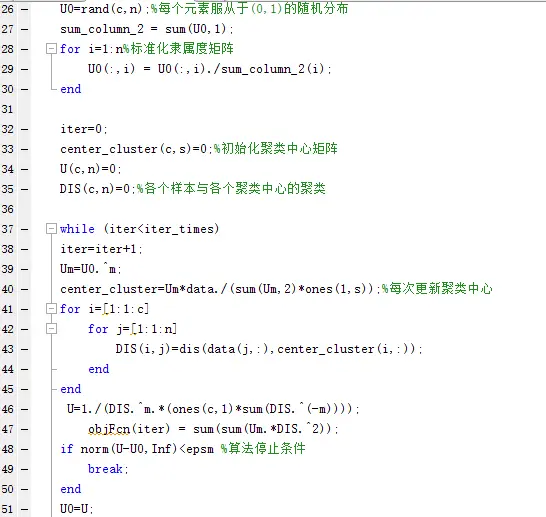Click the 'end' keyword on line 44
The image size is (546, 517).
pos(99,369)
